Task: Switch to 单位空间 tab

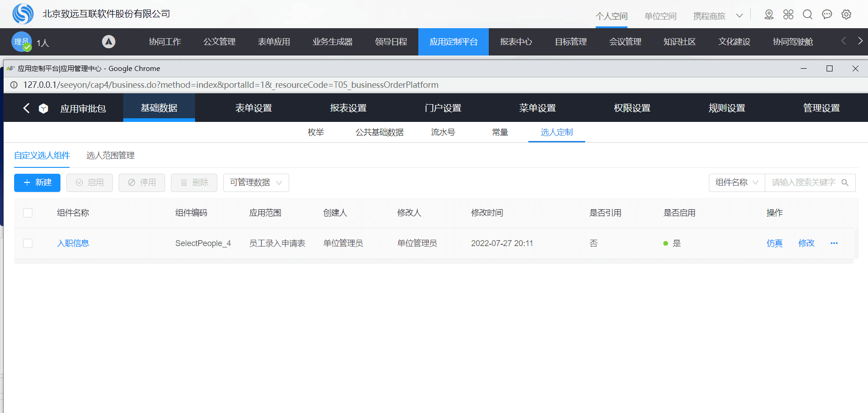Action: [x=660, y=16]
